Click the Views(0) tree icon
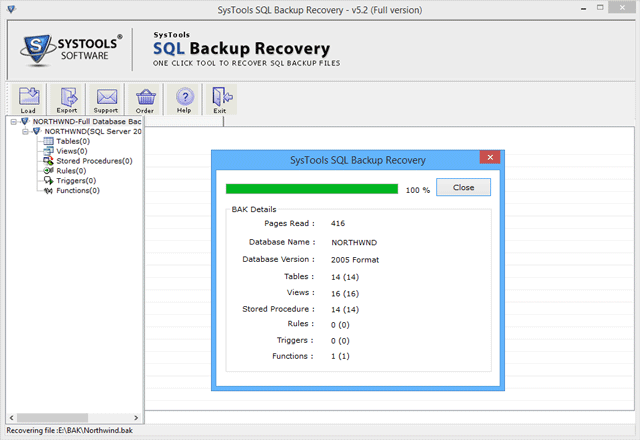 (x=48, y=151)
